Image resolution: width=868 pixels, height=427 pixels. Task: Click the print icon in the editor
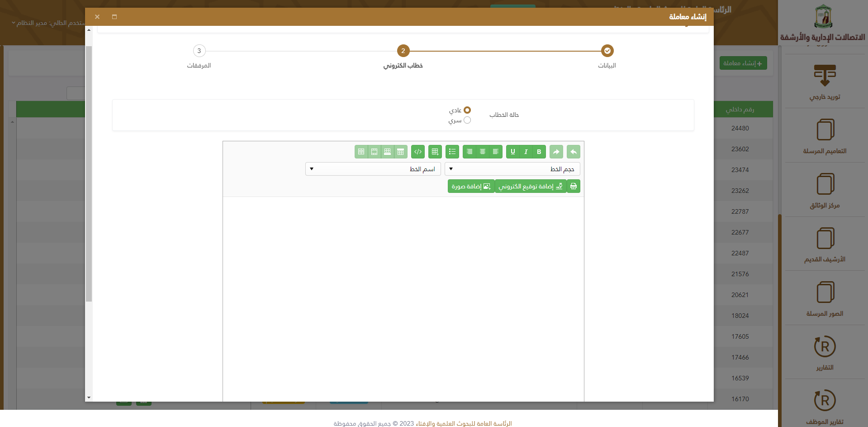pyautogui.click(x=574, y=186)
